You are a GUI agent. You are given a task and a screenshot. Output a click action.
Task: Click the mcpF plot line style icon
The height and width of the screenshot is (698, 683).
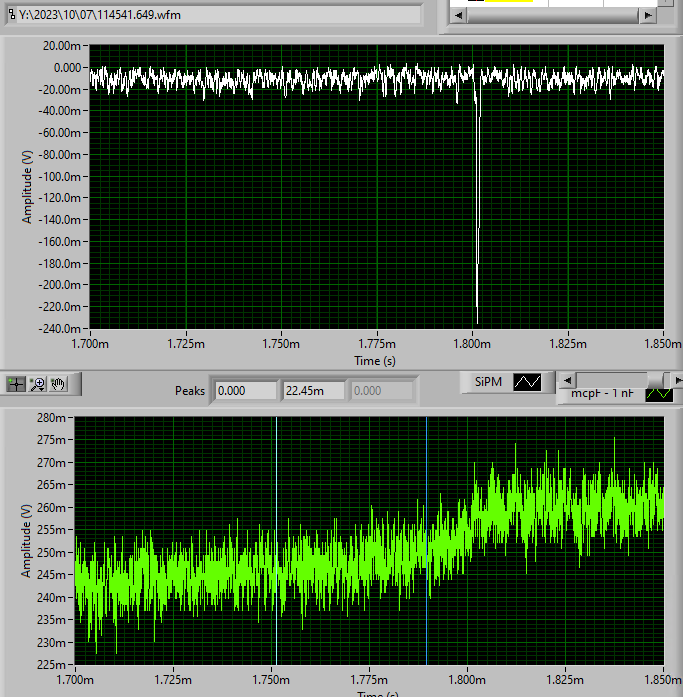(x=660, y=394)
